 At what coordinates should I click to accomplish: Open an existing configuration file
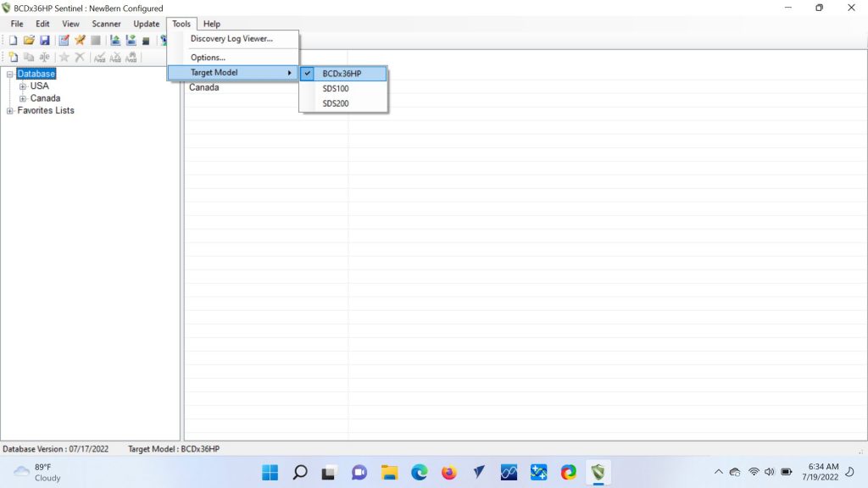pyautogui.click(x=28, y=40)
